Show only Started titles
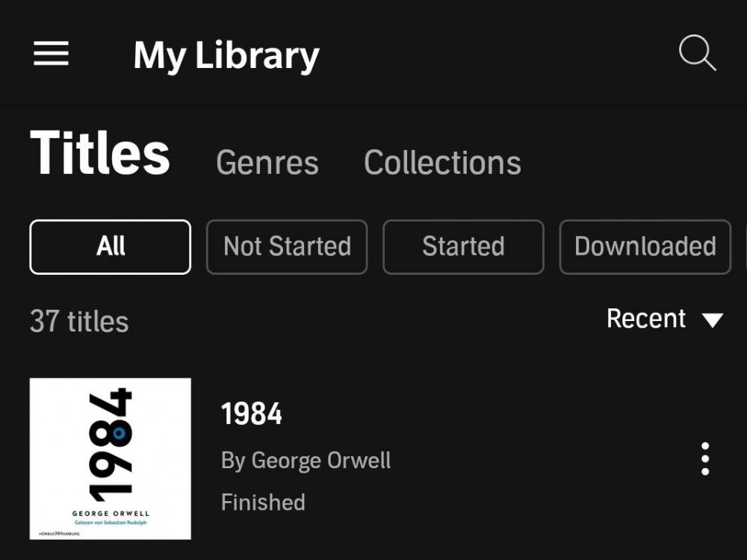The height and width of the screenshot is (560, 747). 463,246
